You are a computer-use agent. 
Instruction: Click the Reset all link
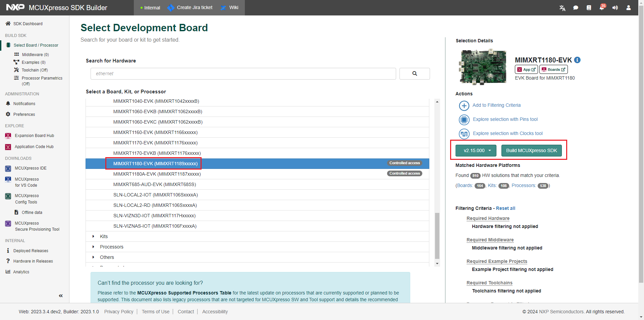(505, 208)
